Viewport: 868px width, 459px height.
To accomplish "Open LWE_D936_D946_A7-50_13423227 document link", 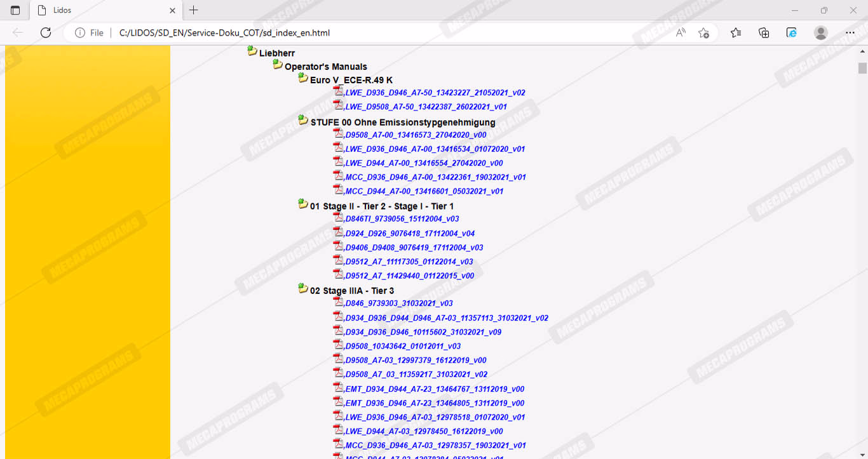I will tap(435, 93).
